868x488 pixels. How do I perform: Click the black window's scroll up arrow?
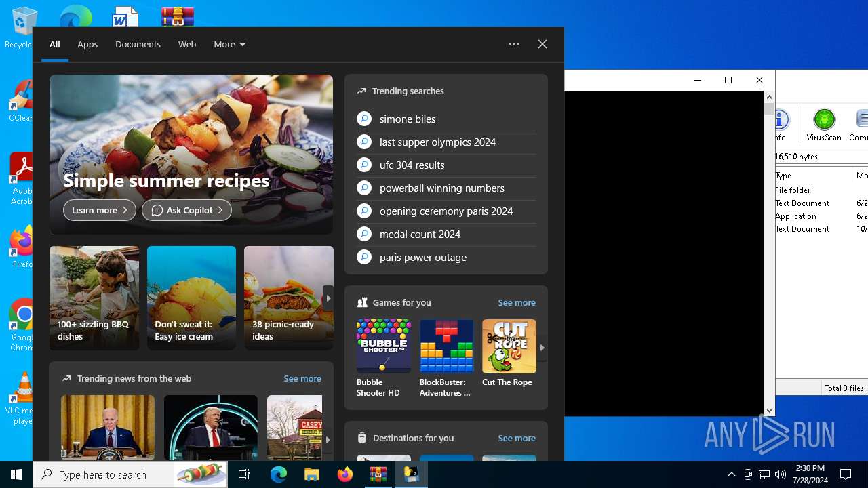click(x=769, y=97)
